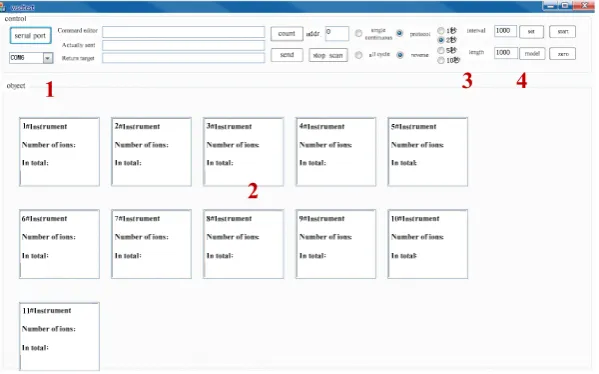Select the 5#Instrument panel
Screen dimensions: 599x374
428,152
